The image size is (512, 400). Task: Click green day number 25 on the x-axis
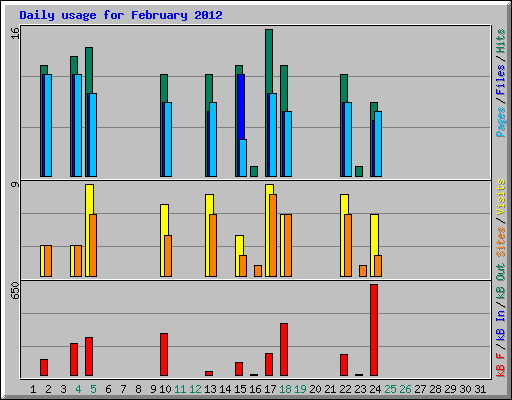pos(390,389)
